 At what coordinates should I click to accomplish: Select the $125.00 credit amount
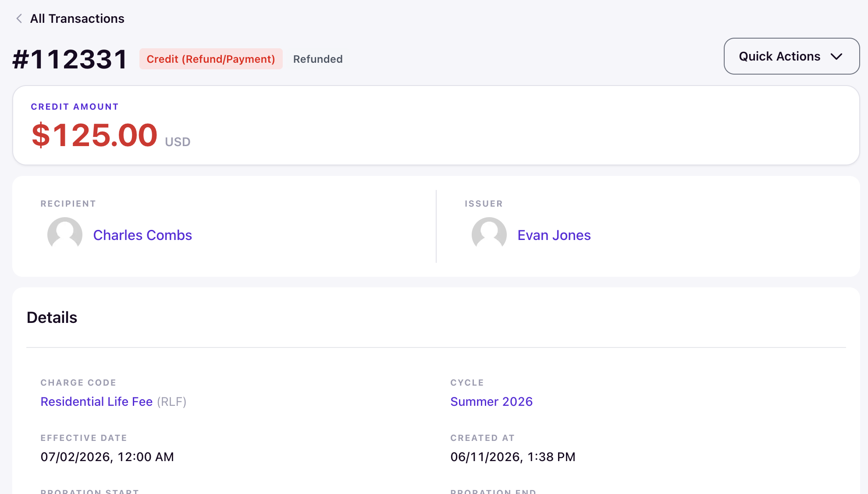[x=94, y=135]
